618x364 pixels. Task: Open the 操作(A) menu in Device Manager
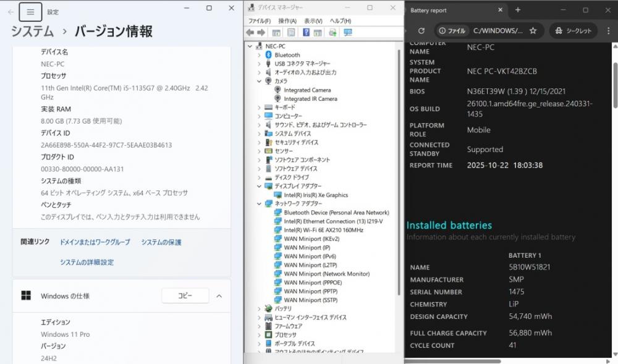click(287, 20)
